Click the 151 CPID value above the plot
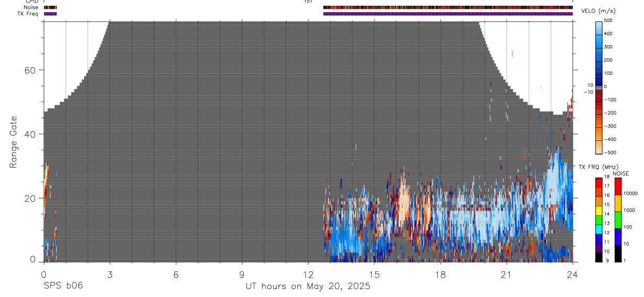Image resolution: width=644 pixels, height=297 pixels. pyautogui.click(x=308, y=2)
